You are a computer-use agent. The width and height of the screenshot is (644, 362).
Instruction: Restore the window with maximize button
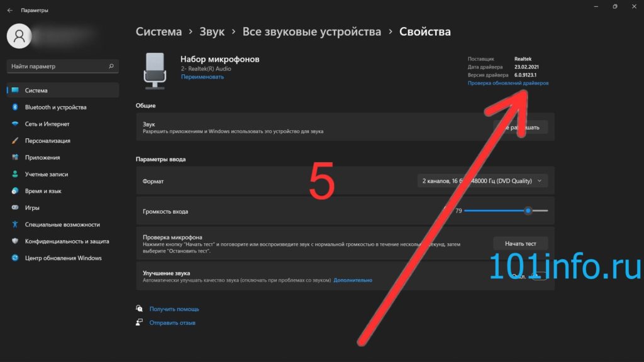click(x=615, y=6)
